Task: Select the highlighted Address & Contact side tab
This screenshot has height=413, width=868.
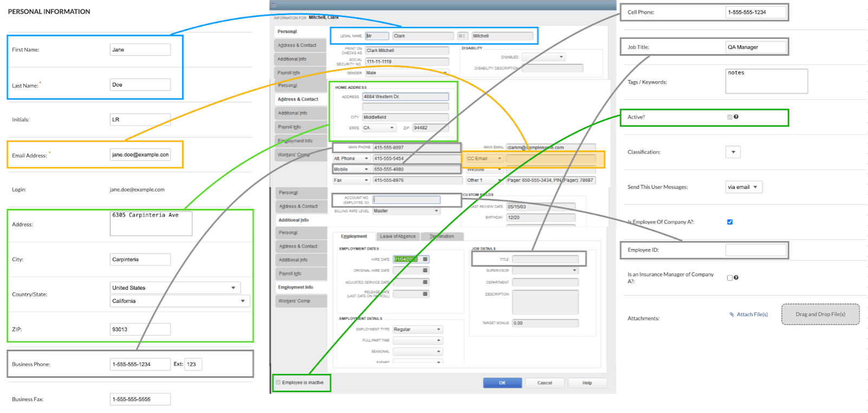Action: pyautogui.click(x=301, y=99)
